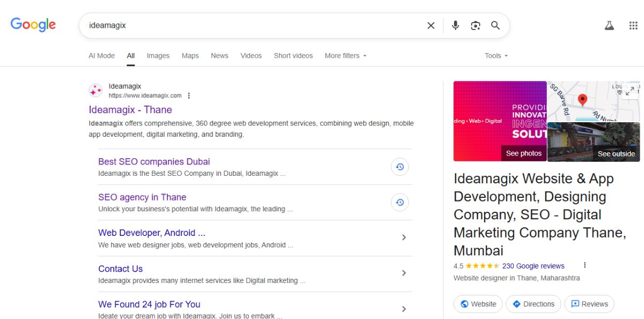The width and height of the screenshot is (644, 319).
Task: Click the magnifying glass search icon
Action: [495, 25]
